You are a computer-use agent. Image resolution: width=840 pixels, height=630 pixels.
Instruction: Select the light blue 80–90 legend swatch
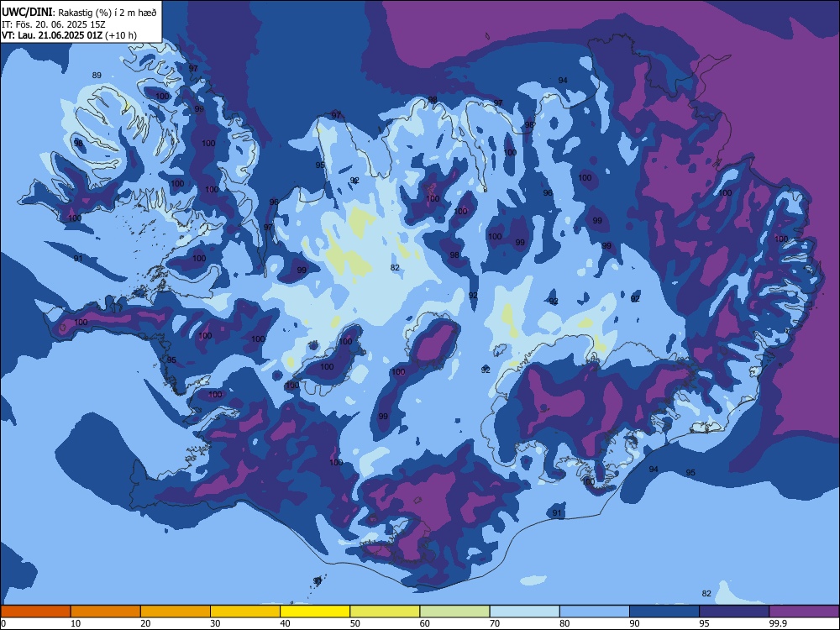click(595, 612)
